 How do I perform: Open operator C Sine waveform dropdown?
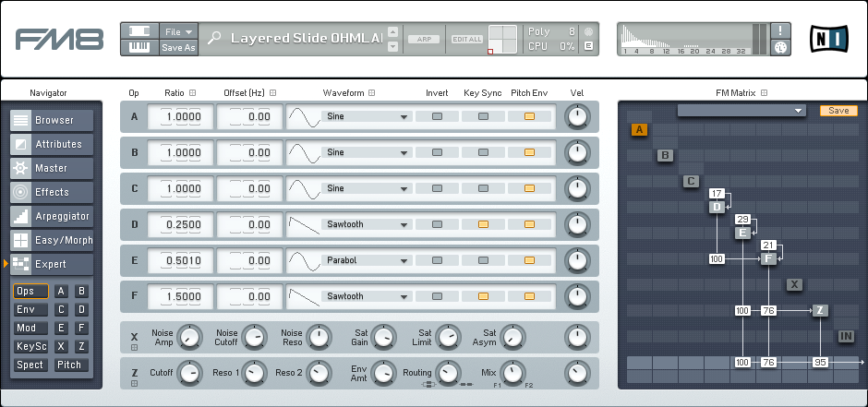(367, 188)
